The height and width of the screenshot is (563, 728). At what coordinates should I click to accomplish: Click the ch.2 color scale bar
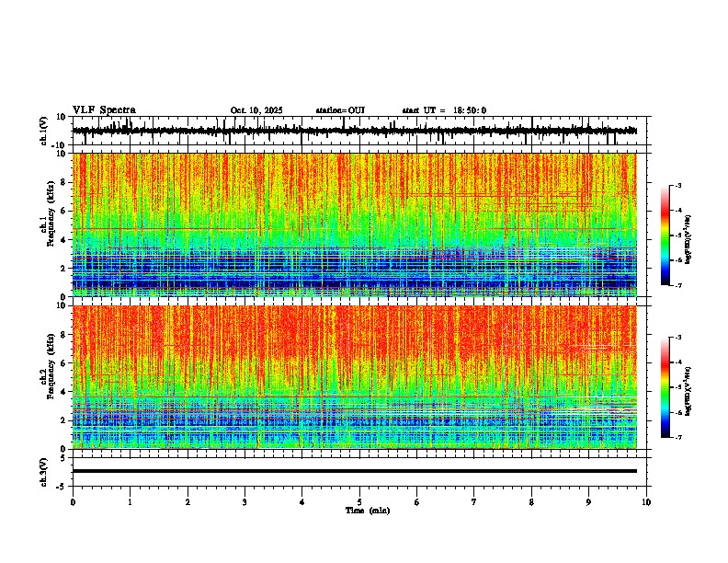point(665,387)
